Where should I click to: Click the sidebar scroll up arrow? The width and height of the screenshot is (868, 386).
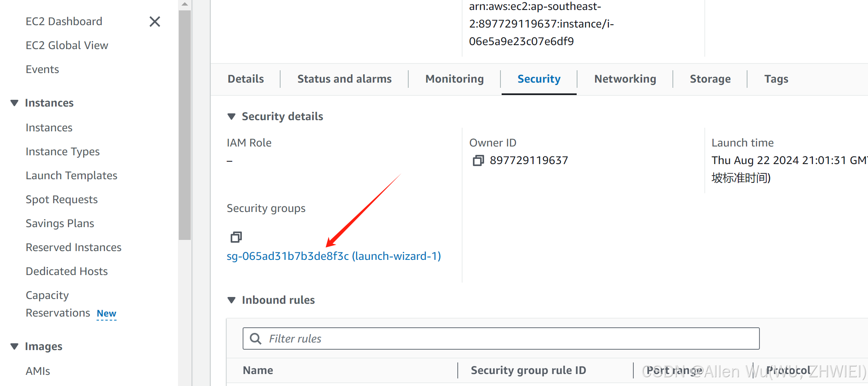pyautogui.click(x=185, y=4)
